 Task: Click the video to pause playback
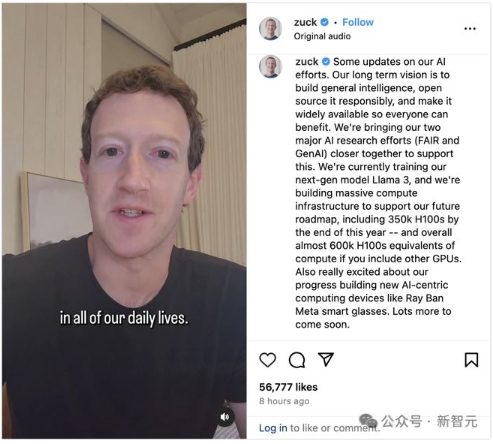coord(124,221)
